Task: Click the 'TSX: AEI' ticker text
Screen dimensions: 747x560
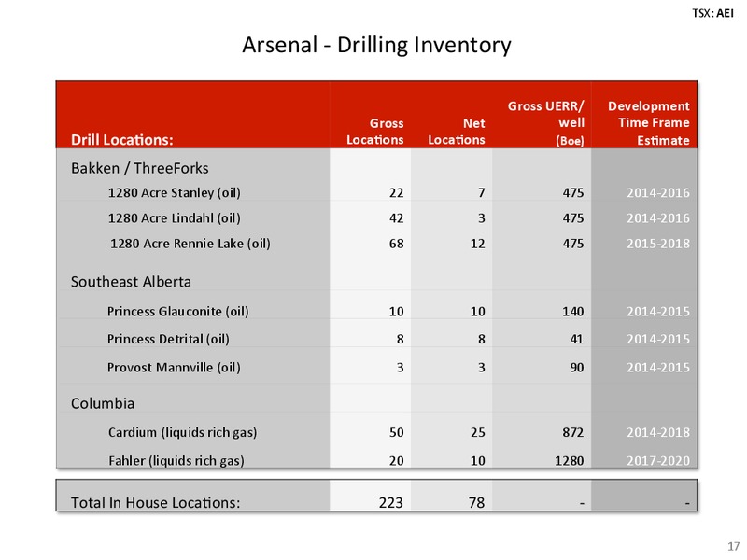Action: pyautogui.click(x=712, y=13)
